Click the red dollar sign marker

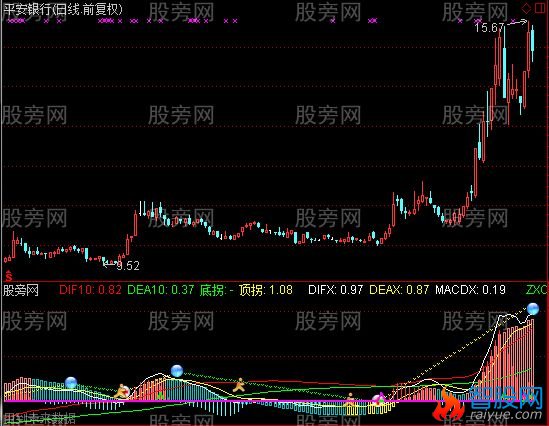(x=9, y=276)
